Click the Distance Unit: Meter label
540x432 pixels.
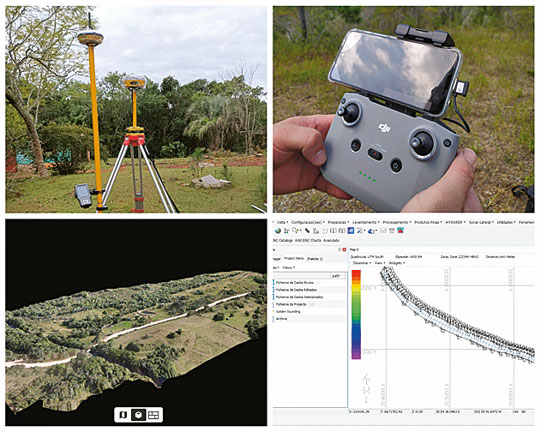click(x=500, y=257)
